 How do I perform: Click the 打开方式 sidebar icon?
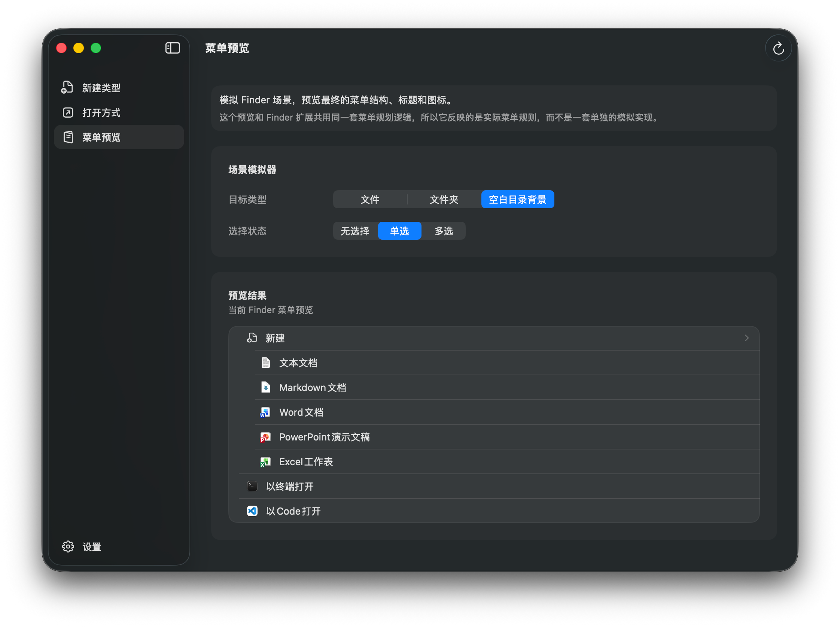(x=68, y=113)
